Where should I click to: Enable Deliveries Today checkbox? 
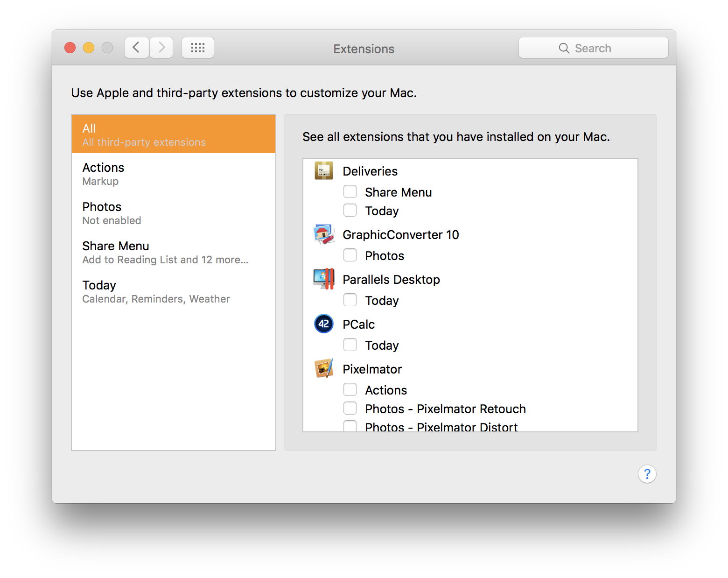(x=350, y=211)
